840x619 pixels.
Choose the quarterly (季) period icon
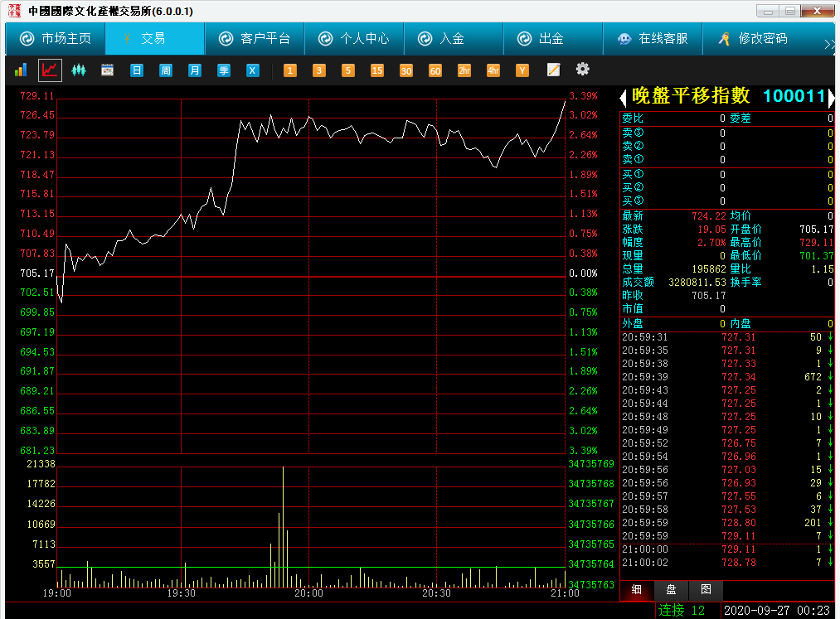tap(223, 70)
